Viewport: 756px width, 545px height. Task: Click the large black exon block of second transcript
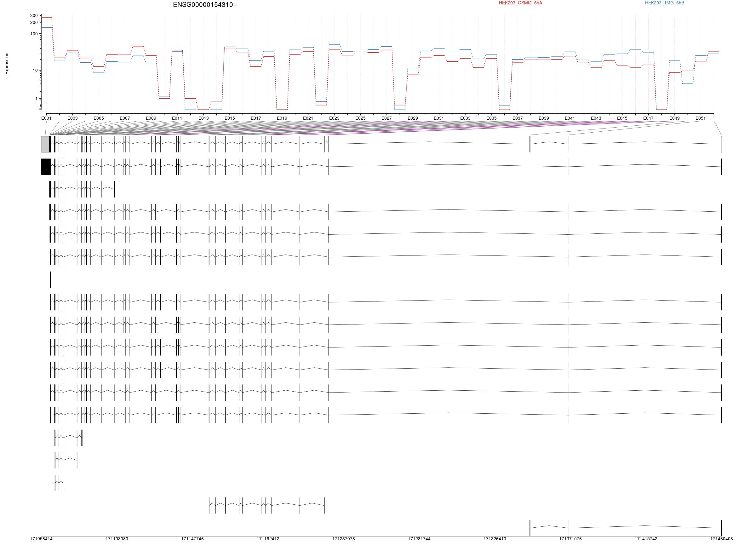pyautogui.click(x=46, y=167)
